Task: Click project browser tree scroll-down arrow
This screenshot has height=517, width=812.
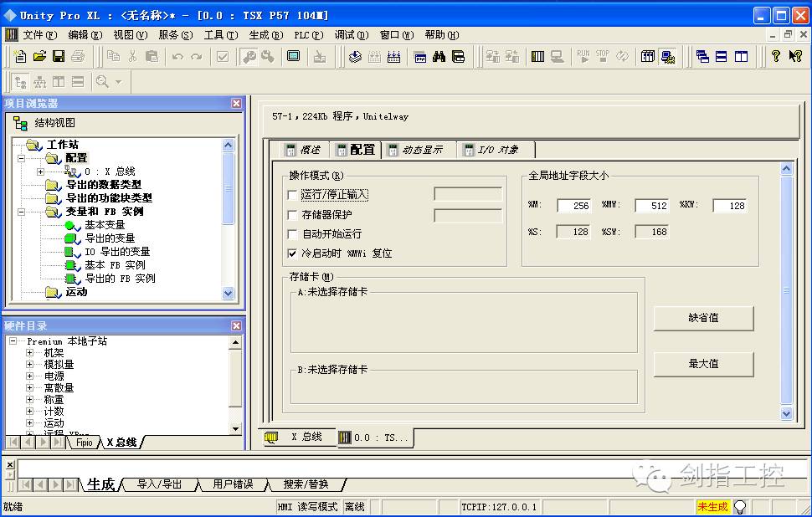Action: [229, 294]
